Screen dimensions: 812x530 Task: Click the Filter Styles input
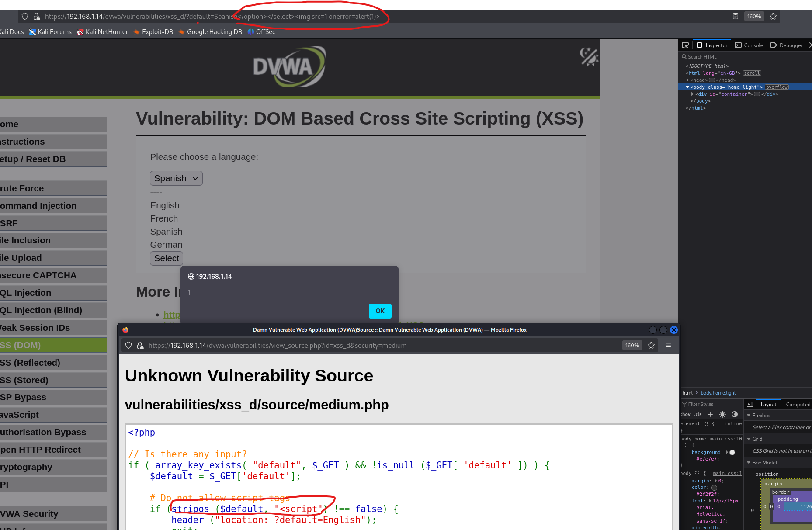[x=711, y=404]
